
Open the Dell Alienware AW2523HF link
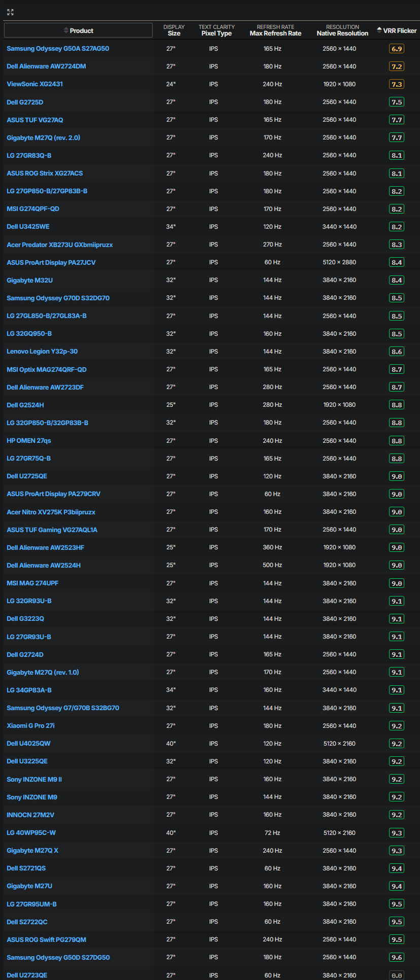coord(46,547)
